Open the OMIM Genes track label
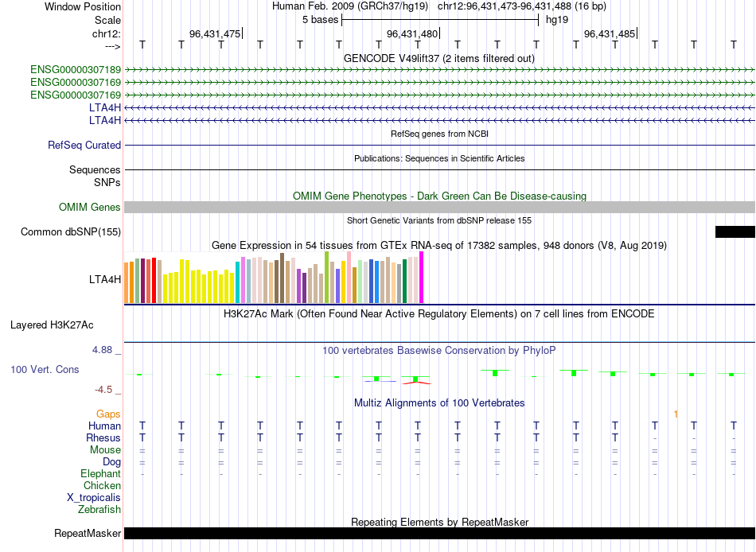 (90, 208)
